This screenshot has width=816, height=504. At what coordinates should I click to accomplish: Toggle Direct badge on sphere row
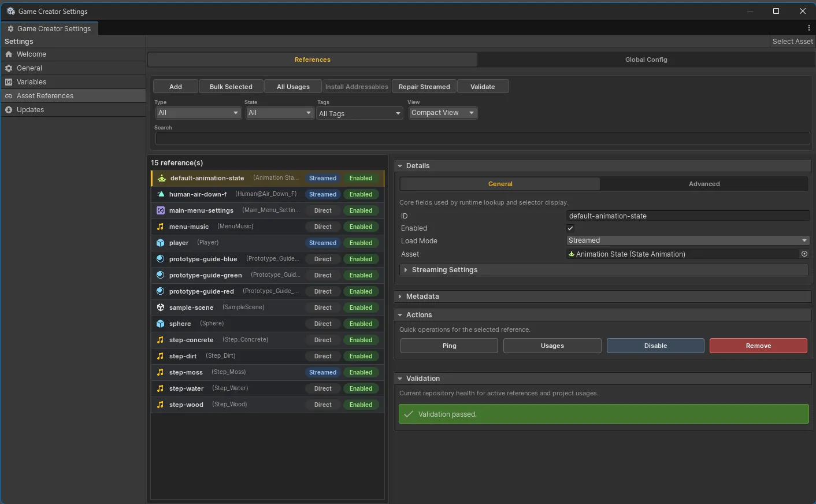click(x=322, y=324)
